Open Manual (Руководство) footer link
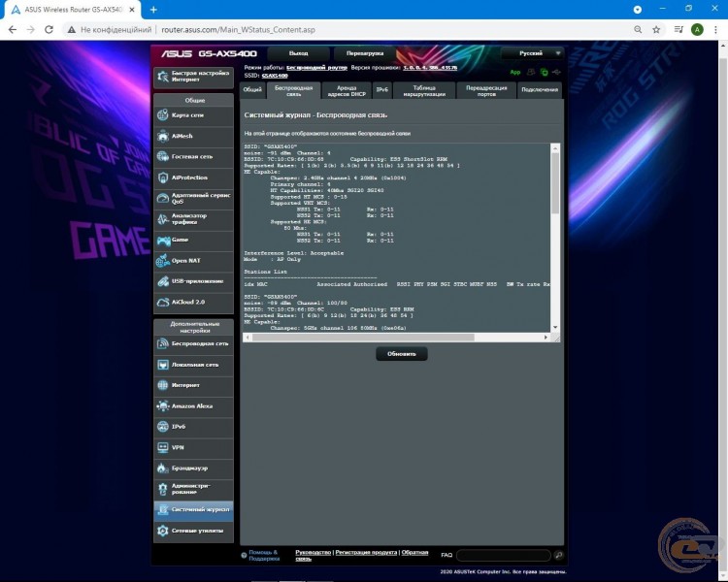The width and height of the screenshot is (728, 582). (x=313, y=552)
